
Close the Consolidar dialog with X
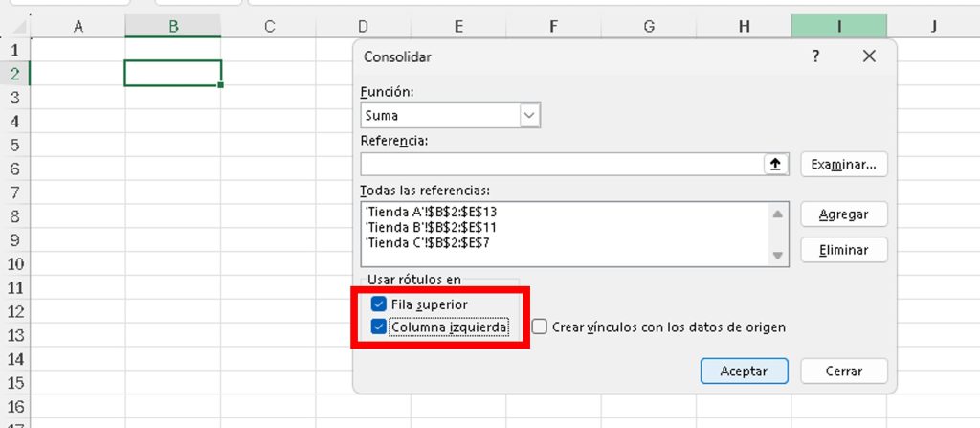[869, 56]
